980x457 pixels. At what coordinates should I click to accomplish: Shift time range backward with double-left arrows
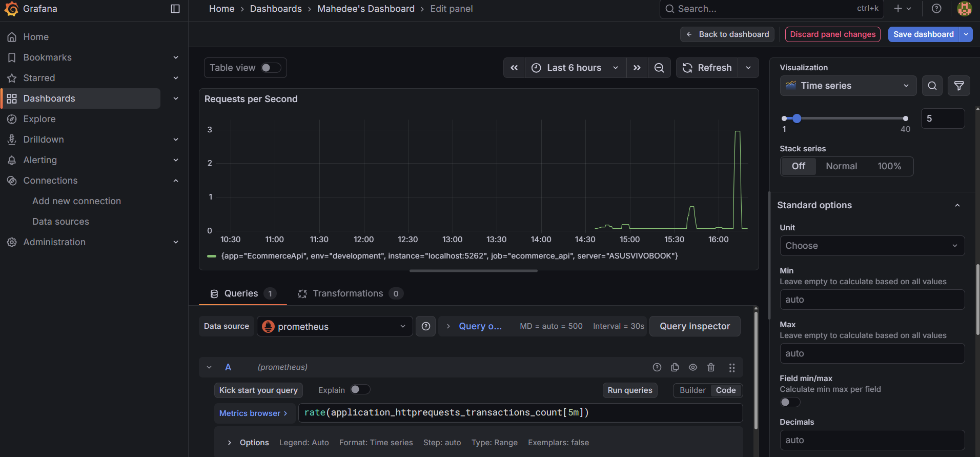coord(514,68)
